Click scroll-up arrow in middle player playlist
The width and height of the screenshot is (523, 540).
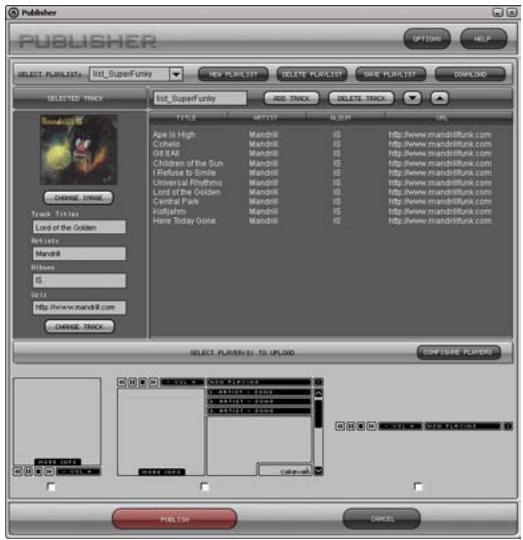point(318,393)
